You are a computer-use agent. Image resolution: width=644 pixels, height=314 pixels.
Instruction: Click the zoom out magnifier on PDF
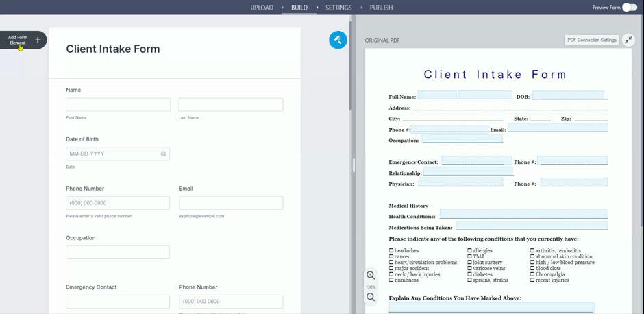coord(371,298)
